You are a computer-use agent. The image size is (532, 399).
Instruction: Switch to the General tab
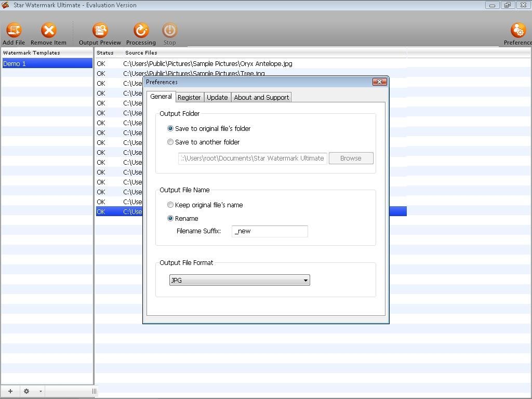[161, 97]
